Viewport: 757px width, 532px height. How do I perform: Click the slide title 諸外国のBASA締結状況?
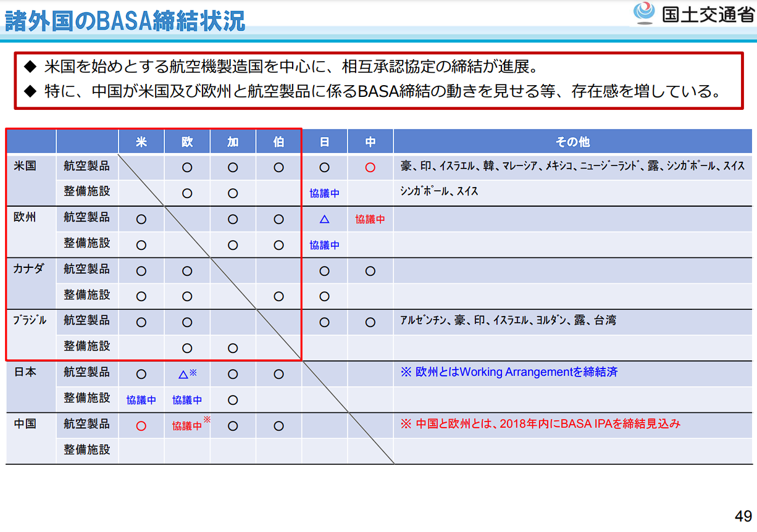click(125, 20)
